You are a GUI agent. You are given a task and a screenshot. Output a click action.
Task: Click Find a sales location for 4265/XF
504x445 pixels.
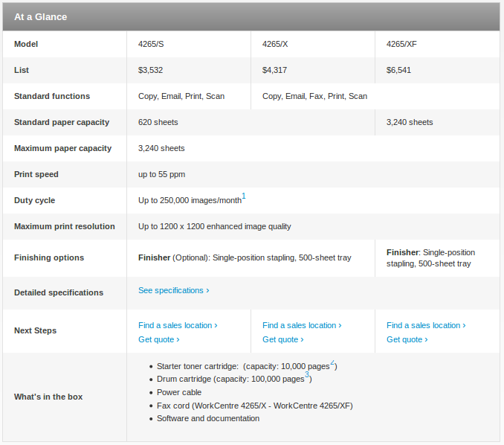coord(426,325)
